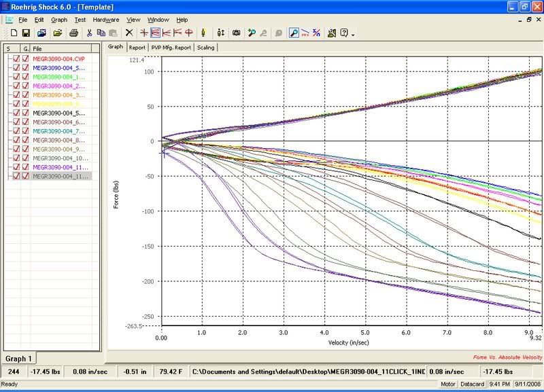Click the Cut scissors icon
544x392 pixels.
pyautogui.click(x=89, y=33)
